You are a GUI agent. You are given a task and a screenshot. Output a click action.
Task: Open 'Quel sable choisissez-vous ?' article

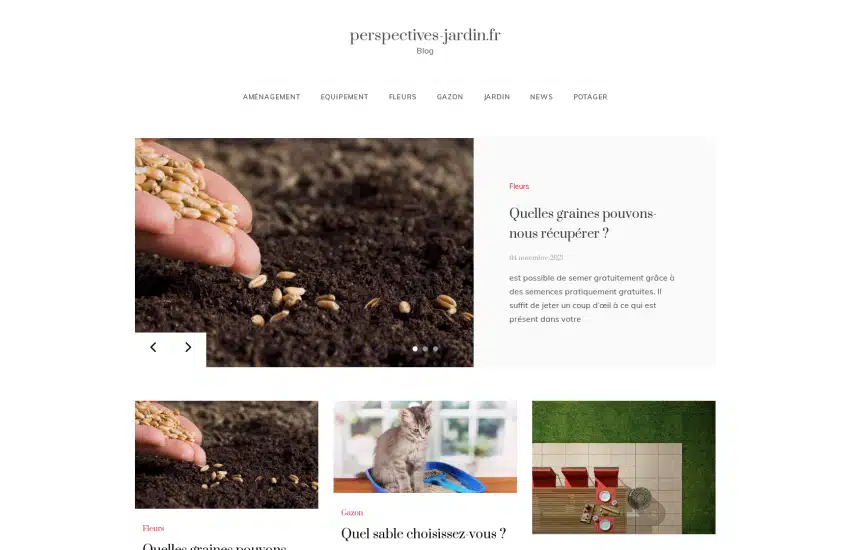(423, 534)
